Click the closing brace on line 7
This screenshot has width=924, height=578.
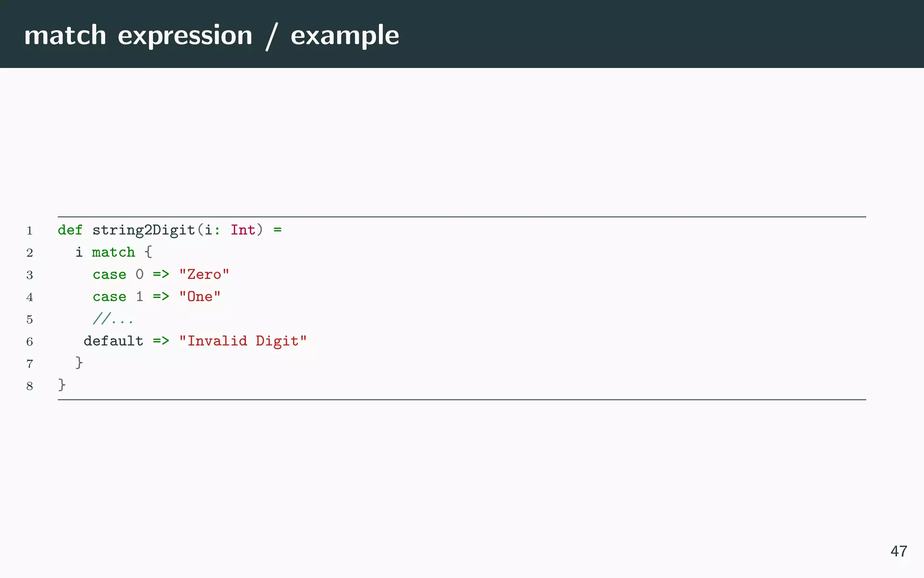click(x=79, y=362)
